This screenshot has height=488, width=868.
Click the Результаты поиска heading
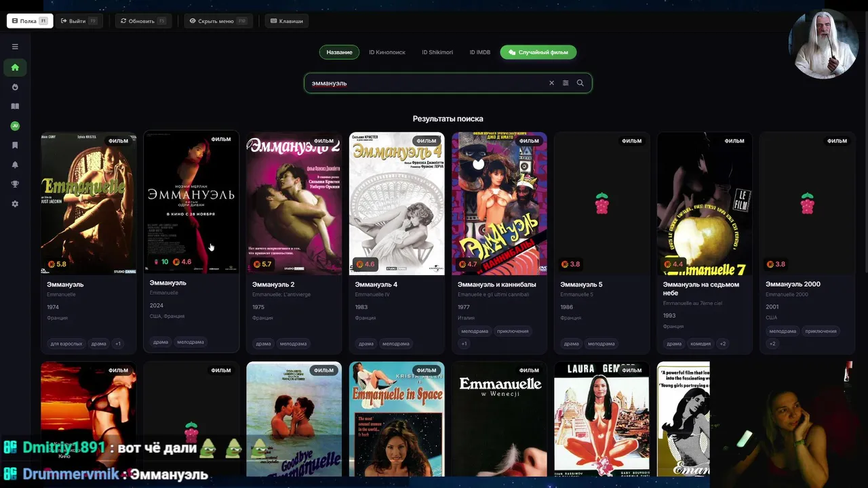(448, 119)
